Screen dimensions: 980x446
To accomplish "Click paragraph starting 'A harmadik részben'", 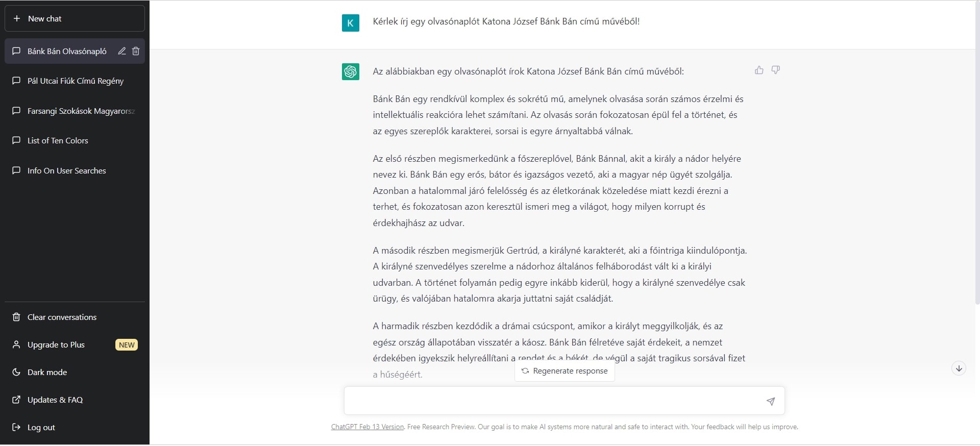I will 559,350.
